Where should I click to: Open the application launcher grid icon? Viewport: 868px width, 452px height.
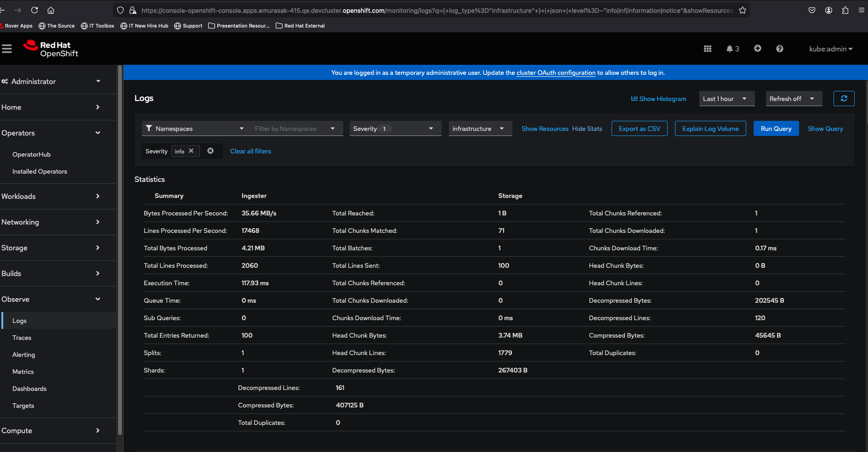click(x=707, y=49)
